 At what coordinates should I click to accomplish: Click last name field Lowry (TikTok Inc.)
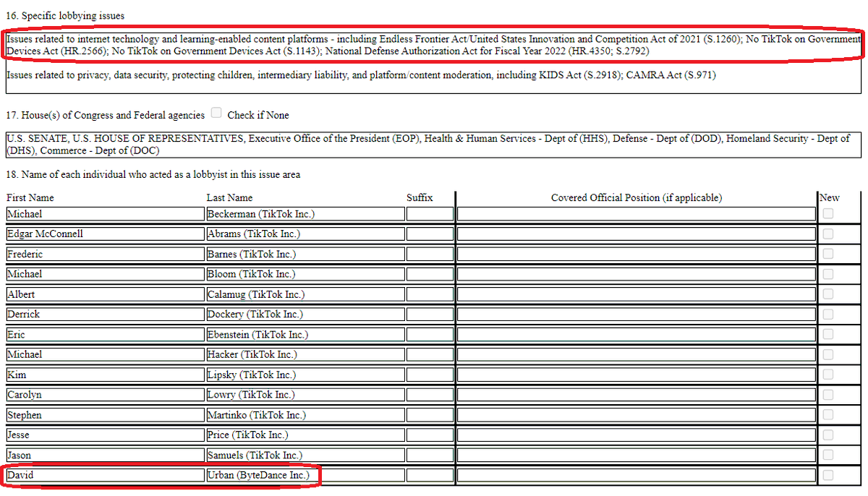[x=305, y=395]
